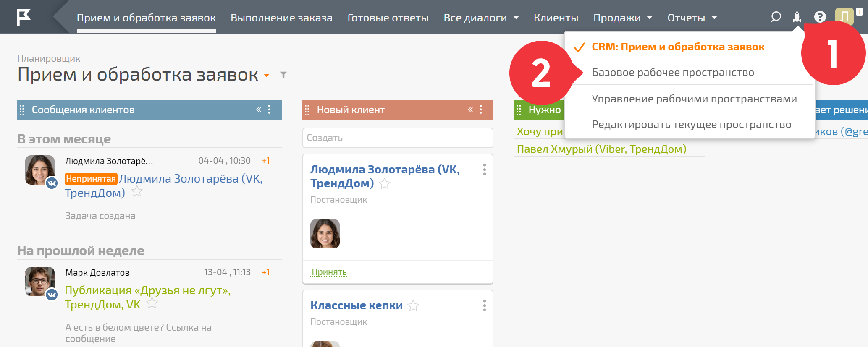Grab the "Сообщения клиентов" column drag handle
This screenshot has width=868, height=347.
(22, 110)
